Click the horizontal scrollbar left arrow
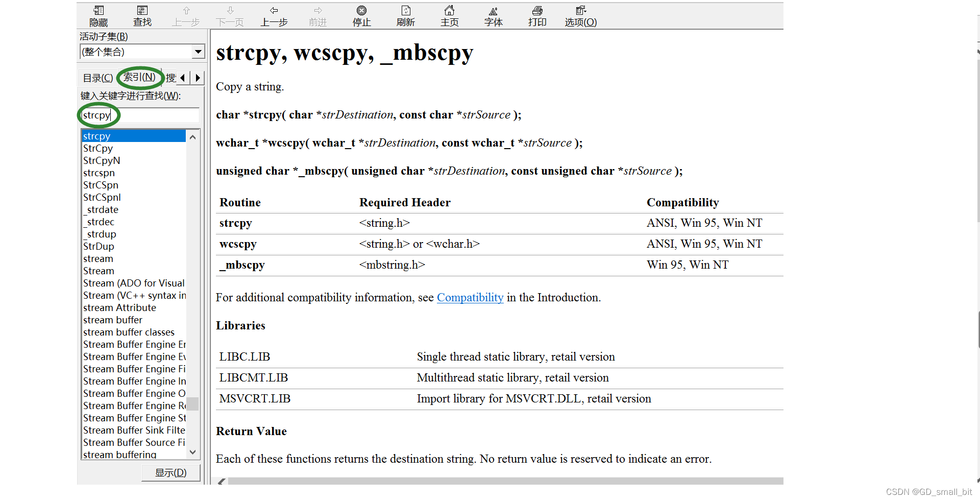980x501 pixels. tap(222, 481)
